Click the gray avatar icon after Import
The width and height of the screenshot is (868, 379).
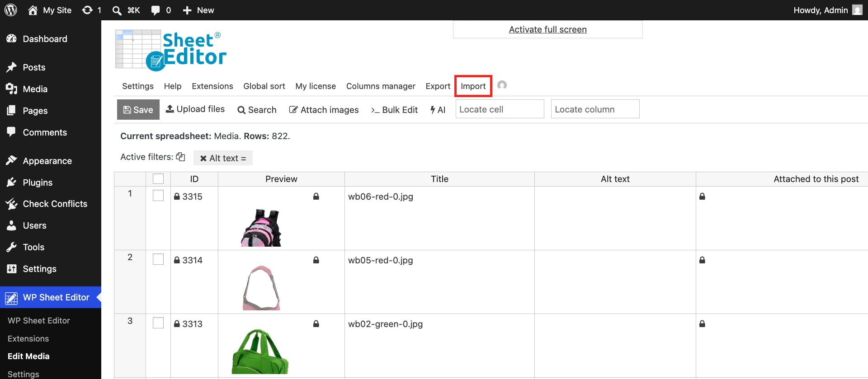pyautogui.click(x=502, y=85)
